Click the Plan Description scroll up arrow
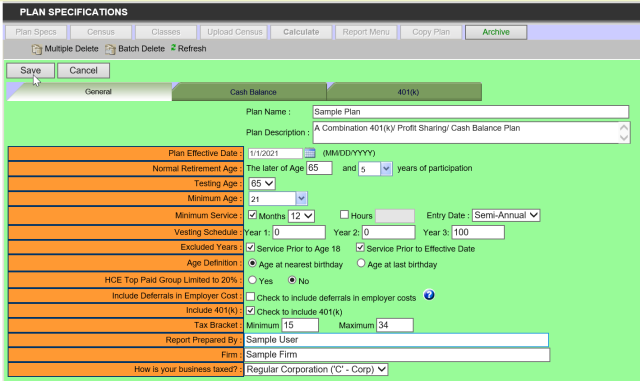The height and width of the screenshot is (381, 640). click(624, 127)
